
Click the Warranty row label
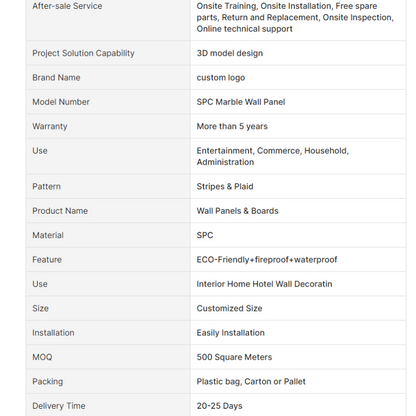coord(50,126)
